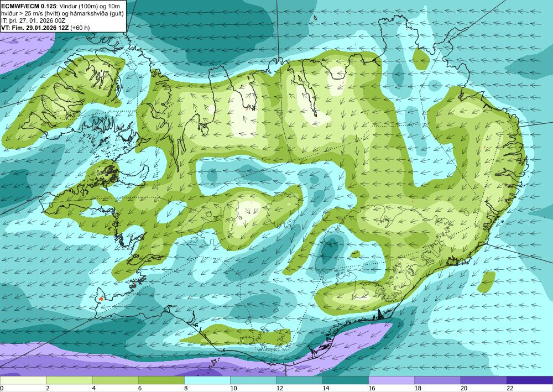Click the legend scale label "18"

(418, 389)
